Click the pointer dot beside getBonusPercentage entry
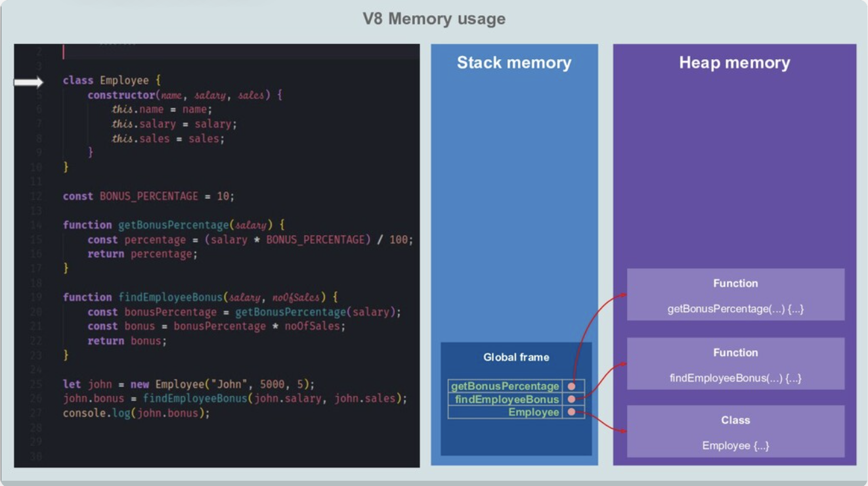The image size is (868, 486). (571, 386)
